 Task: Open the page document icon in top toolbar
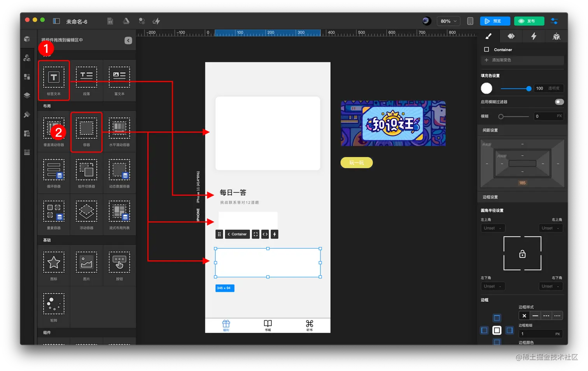click(110, 21)
